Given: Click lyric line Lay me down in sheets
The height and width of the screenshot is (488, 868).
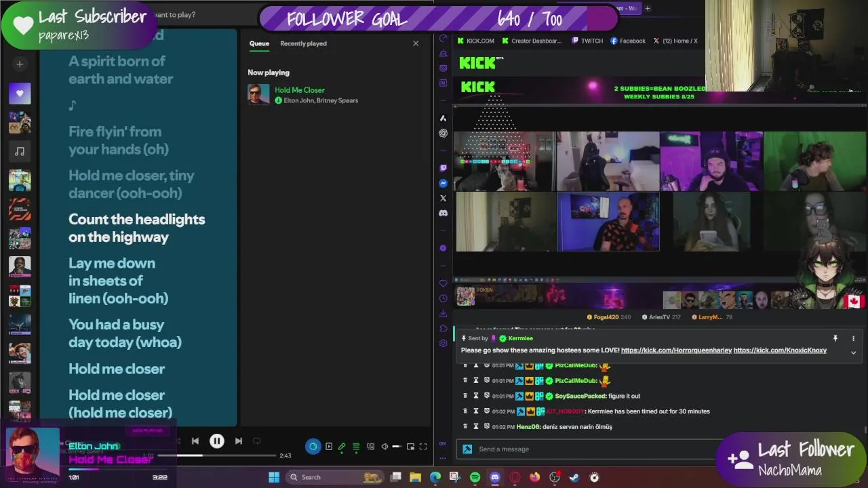Looking at the screenshot, I should pyautogui.click(x=119, y=281).
